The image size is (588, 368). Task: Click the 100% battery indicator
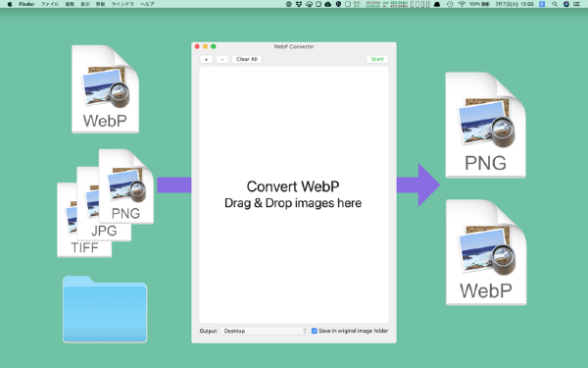tap(479, 4)
